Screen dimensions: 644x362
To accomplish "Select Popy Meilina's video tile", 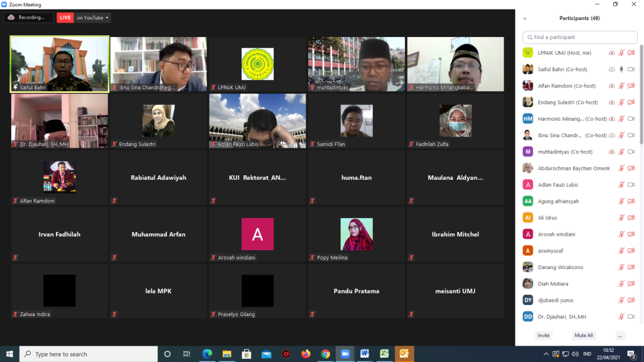I will coord(357,234).
